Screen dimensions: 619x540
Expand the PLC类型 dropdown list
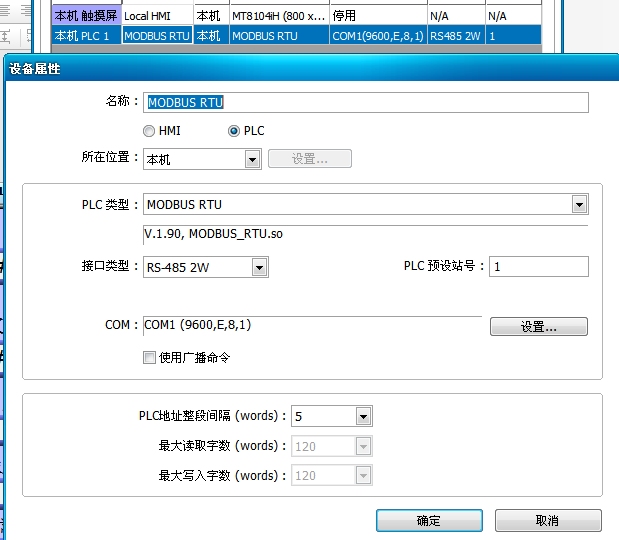click(x=579, y=205)
